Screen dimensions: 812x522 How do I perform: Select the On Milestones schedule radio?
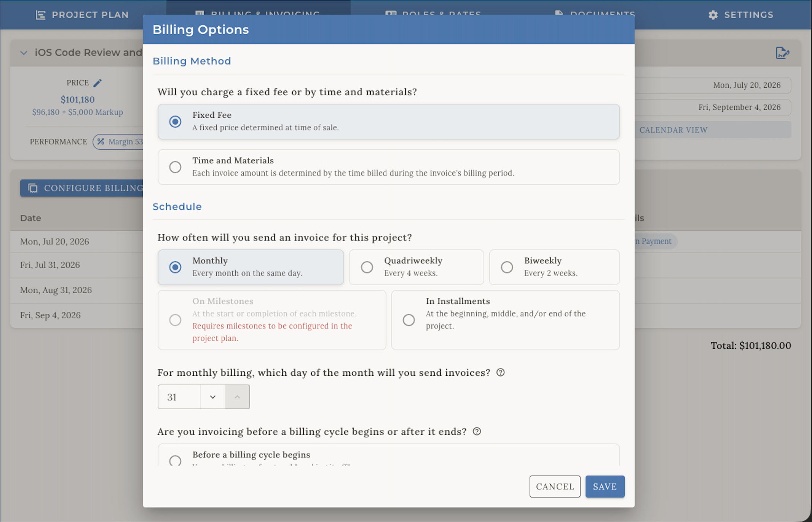(x=175, y=320)
